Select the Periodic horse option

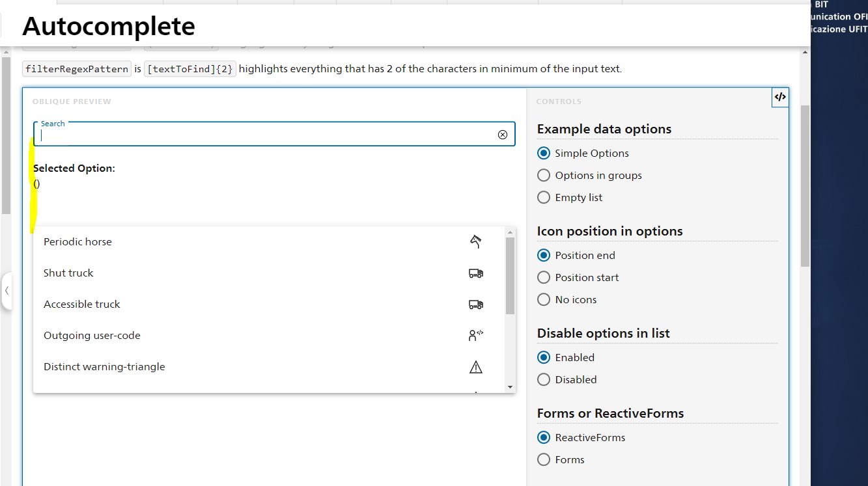click(77, 241)
